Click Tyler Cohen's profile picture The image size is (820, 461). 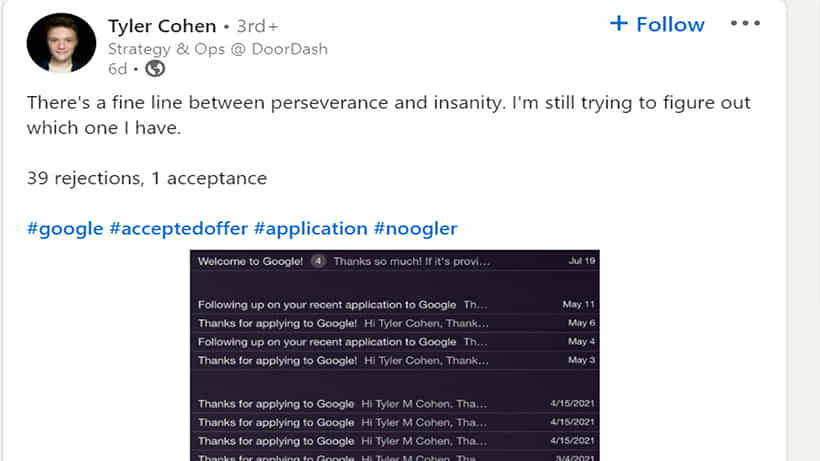click(61, 42)
